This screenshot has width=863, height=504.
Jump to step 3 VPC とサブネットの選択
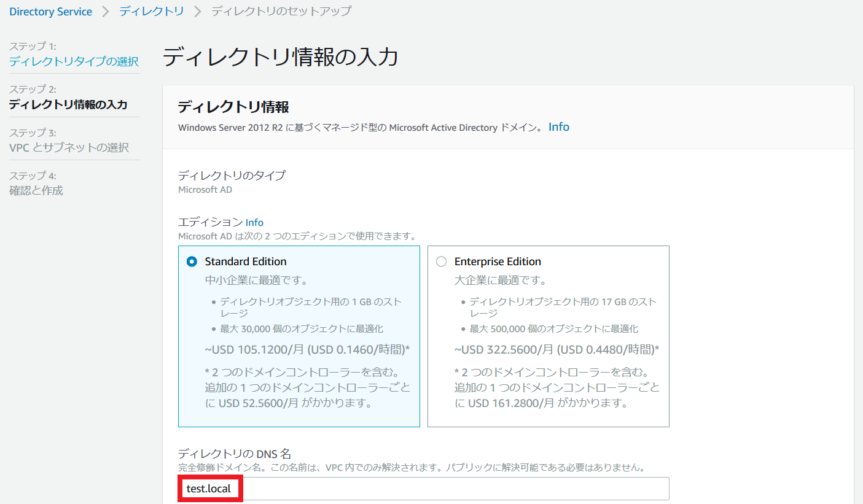point(69,147)
